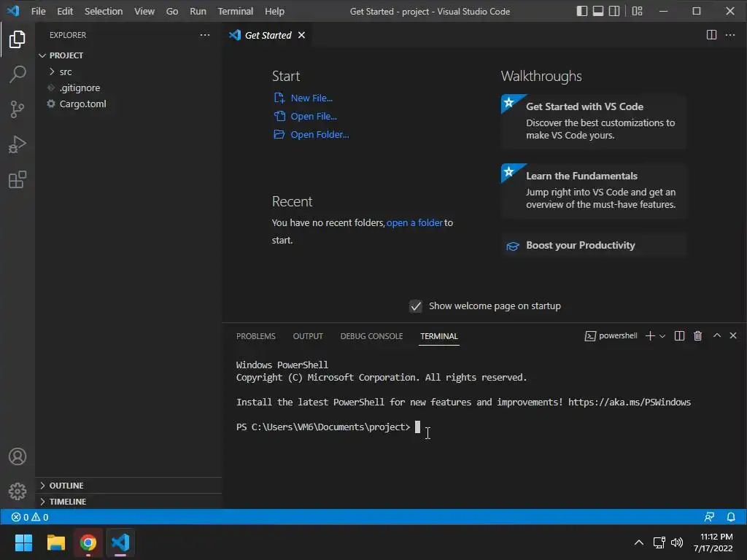Select the TERMINAL tab
747x560 pixels.
[438, 336]
